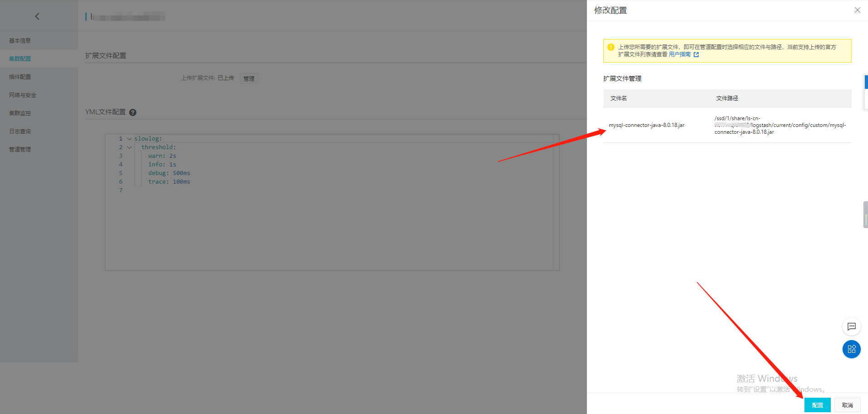This screenshot has height=414, width=868.
Task: Go to 网络与安全 sidebar item
Action: tap(23, 95)
